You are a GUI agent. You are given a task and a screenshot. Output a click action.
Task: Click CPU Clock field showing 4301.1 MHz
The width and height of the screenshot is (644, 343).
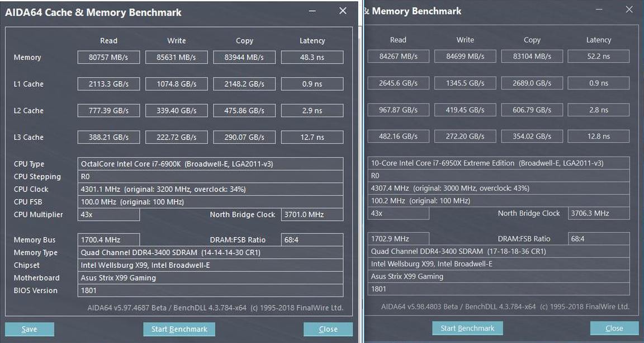(x=210, y=189)
